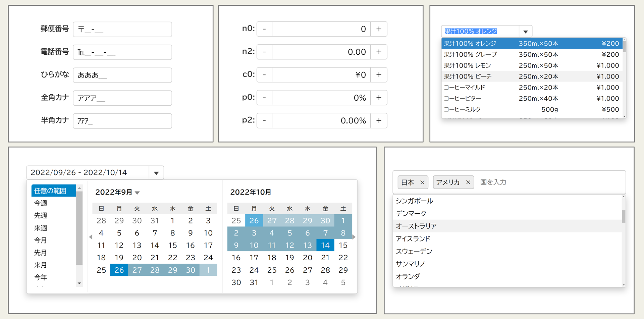Increase the p0 percent value
The width and height of the screenshot is (644, 319).
point(379,98)
